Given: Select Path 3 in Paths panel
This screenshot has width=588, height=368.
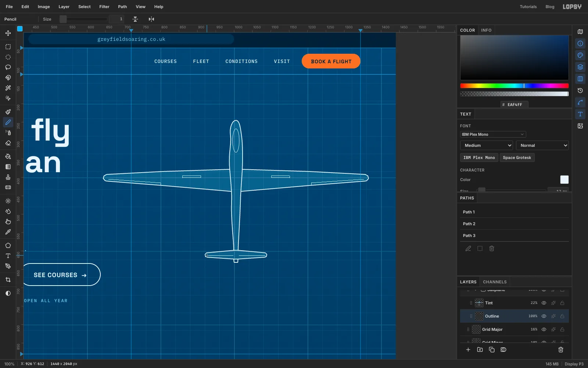Looking at the screenshot, I should coord(514,236).
